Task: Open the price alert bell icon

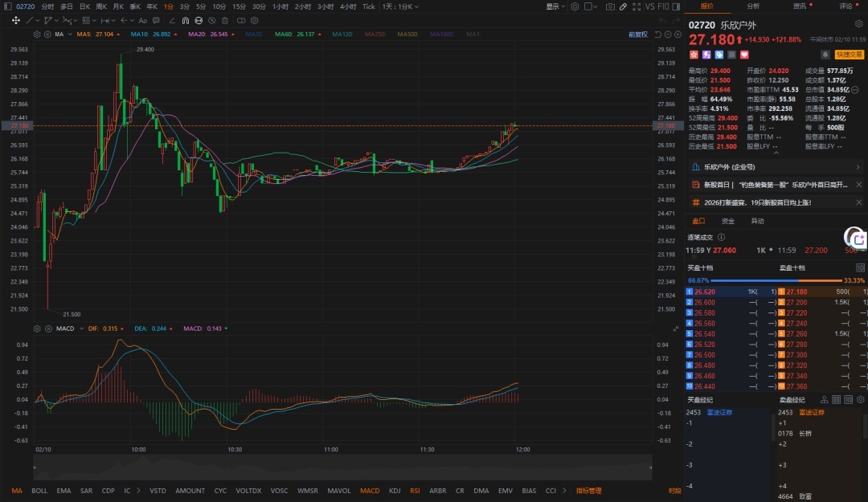Action: point(825,55)
